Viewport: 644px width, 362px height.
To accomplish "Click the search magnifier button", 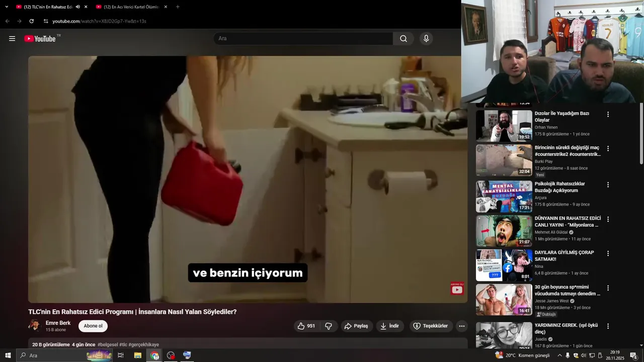I will (x=404, y=39).
